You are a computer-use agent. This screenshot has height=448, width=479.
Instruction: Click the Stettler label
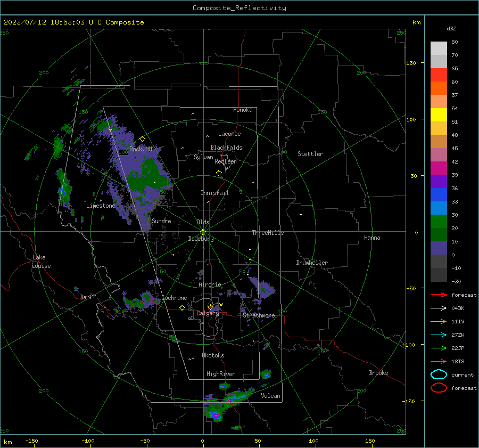310,154
